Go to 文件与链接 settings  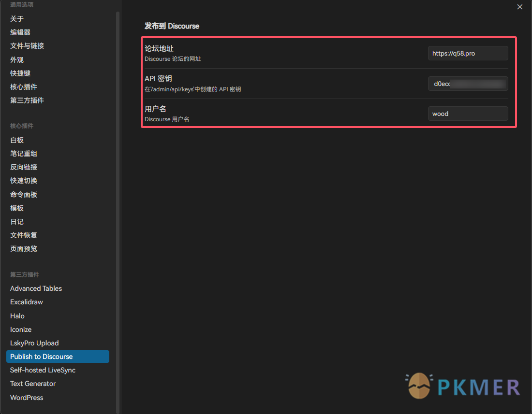coord(27,46)
